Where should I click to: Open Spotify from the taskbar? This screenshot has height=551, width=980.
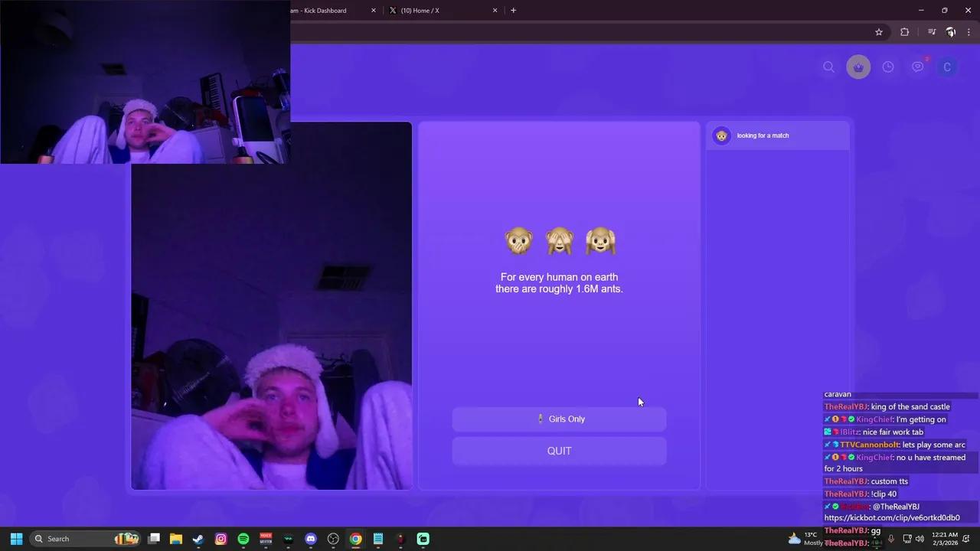click(x=243, y=539)
